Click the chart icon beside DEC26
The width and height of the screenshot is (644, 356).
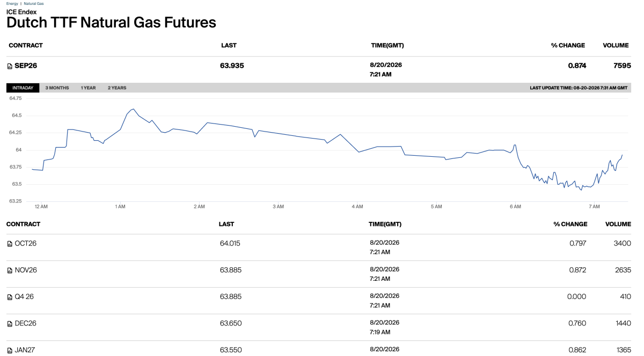coord(10,324)
